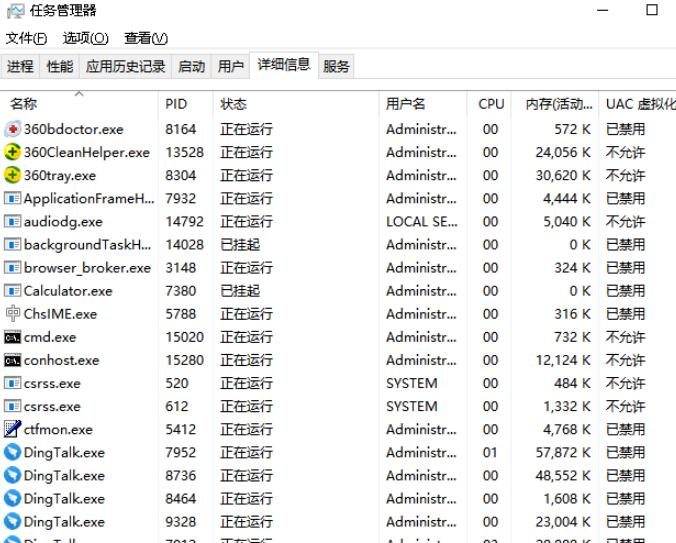This screenshot has height=543, width=676.
Task: Maximize the Task Manager window
Action: pos(652,10)
